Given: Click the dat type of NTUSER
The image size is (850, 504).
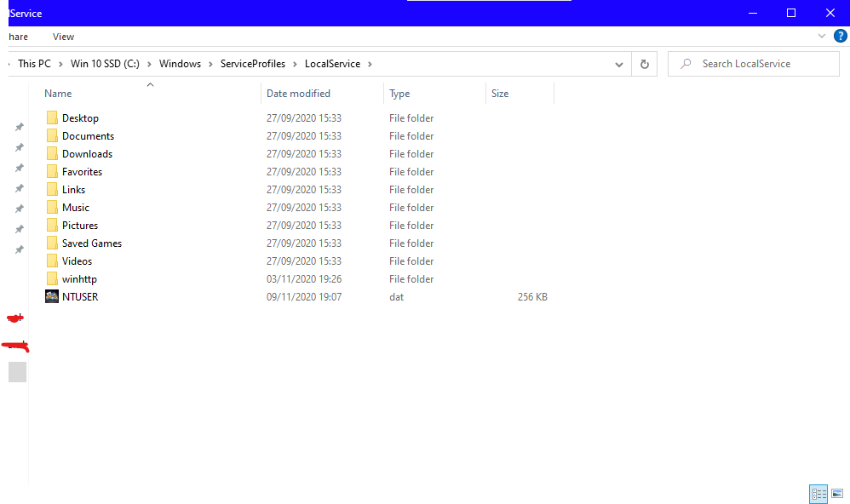Looking at the screenshot, I should tap(396, 297).
